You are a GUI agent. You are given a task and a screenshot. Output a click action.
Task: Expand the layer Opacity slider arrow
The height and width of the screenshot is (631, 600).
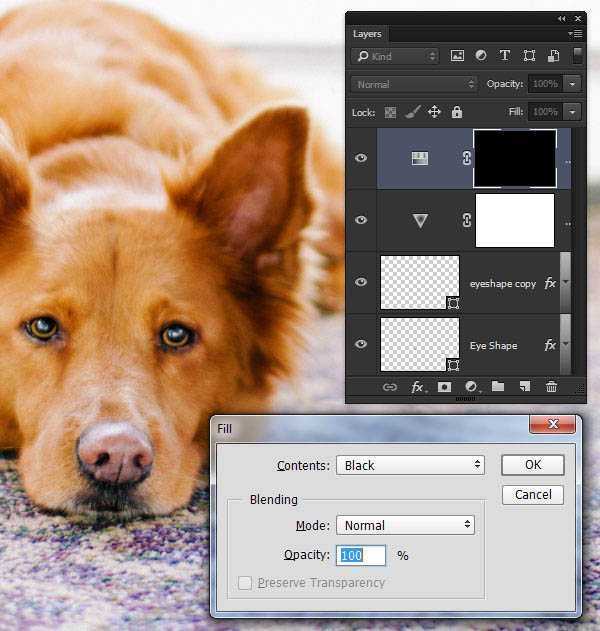pos(573,84)
